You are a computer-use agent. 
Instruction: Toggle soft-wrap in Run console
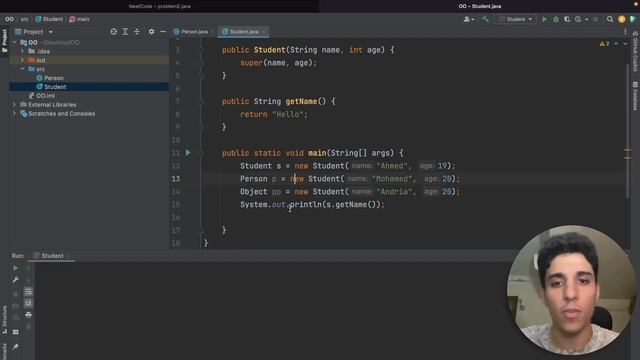tap(28, 291)
